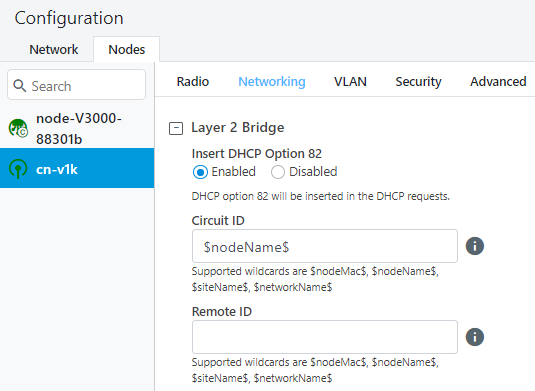Click the Configuration page title

click(69, 18)
